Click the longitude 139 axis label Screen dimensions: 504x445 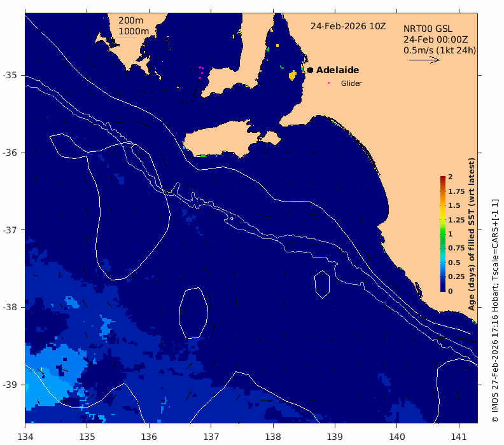(x=335, y=437)
